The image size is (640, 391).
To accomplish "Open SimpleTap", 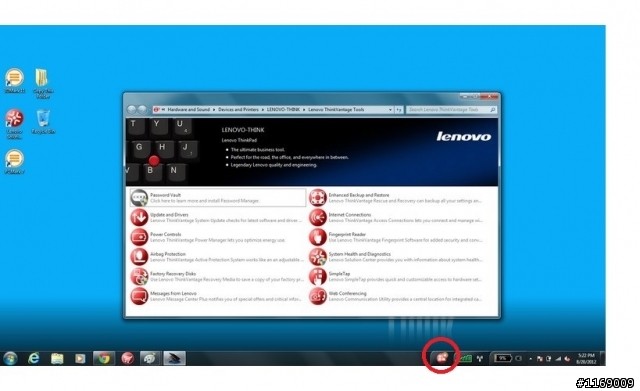I will [396, 276].
